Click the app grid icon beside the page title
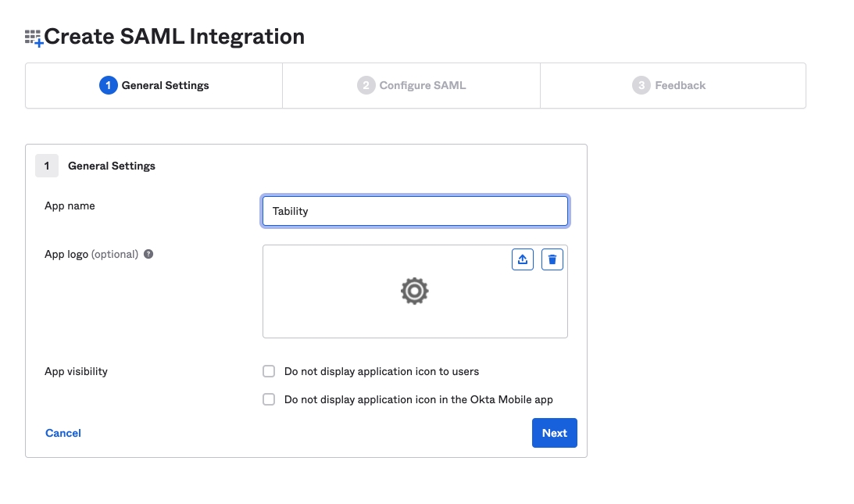 (x=33, y=38)
